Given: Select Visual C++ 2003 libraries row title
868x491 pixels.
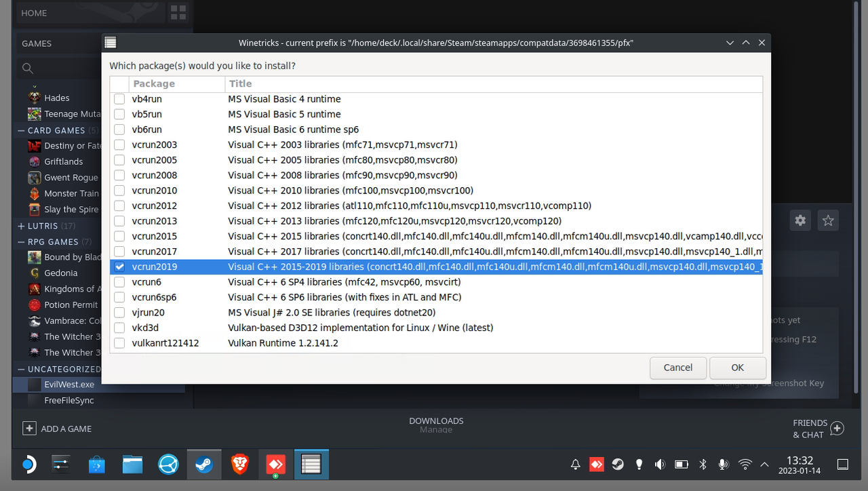Looking at the screenshot, I should point(342,144).
